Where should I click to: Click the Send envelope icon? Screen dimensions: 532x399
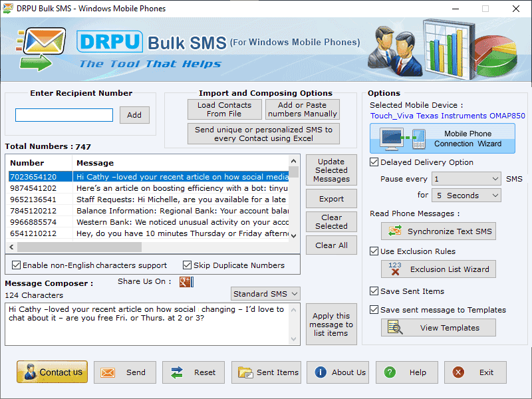coord(109,372)
